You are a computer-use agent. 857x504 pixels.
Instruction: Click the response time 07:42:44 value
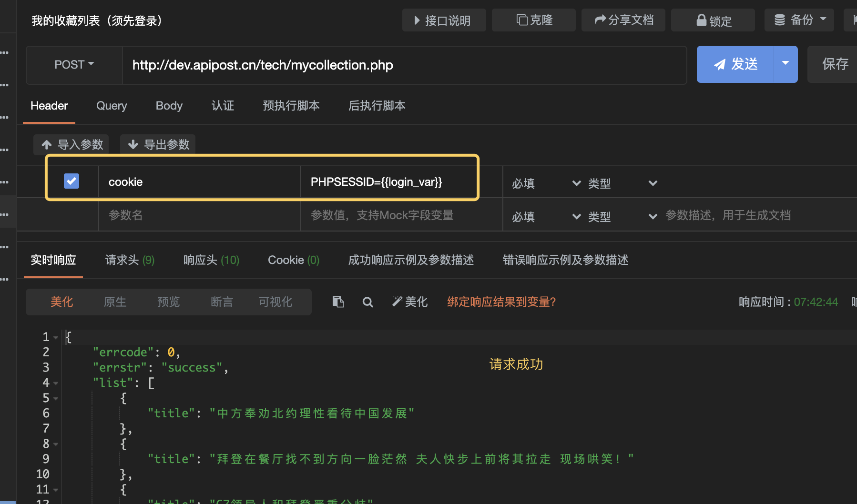[x=816, y=302]
